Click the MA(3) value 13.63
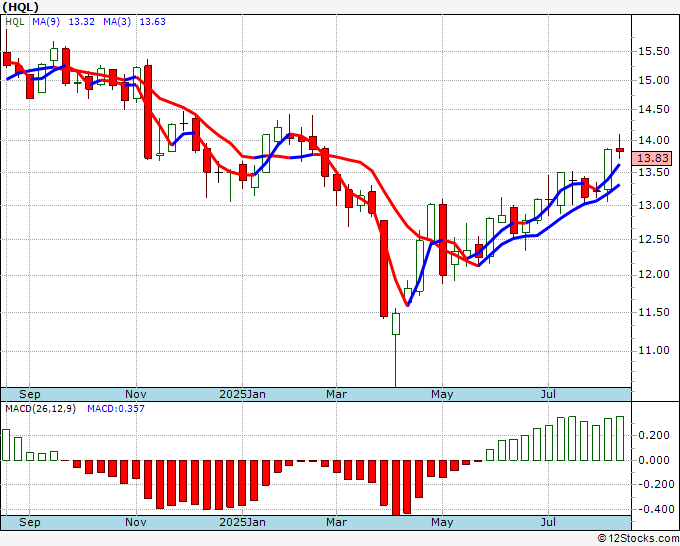This screenshot has height=546, width=680. [x=153, y=22]
